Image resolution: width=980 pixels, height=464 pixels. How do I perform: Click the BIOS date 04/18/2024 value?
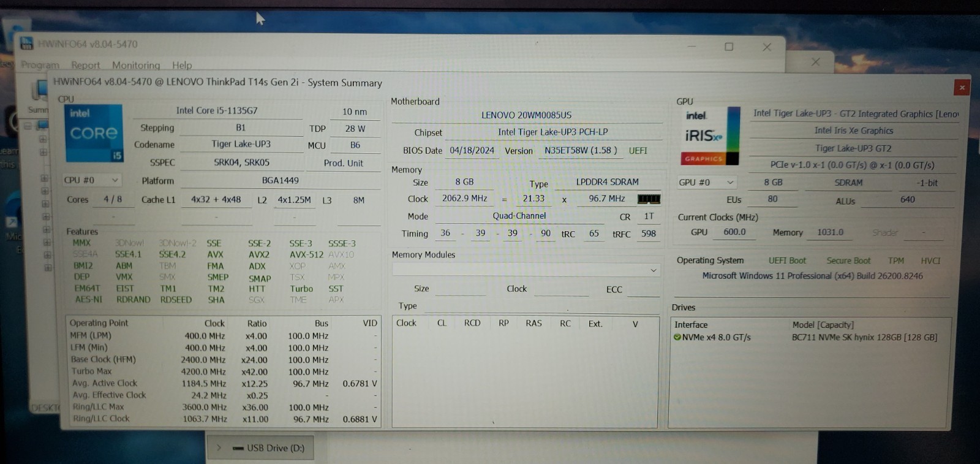[472, 150]
